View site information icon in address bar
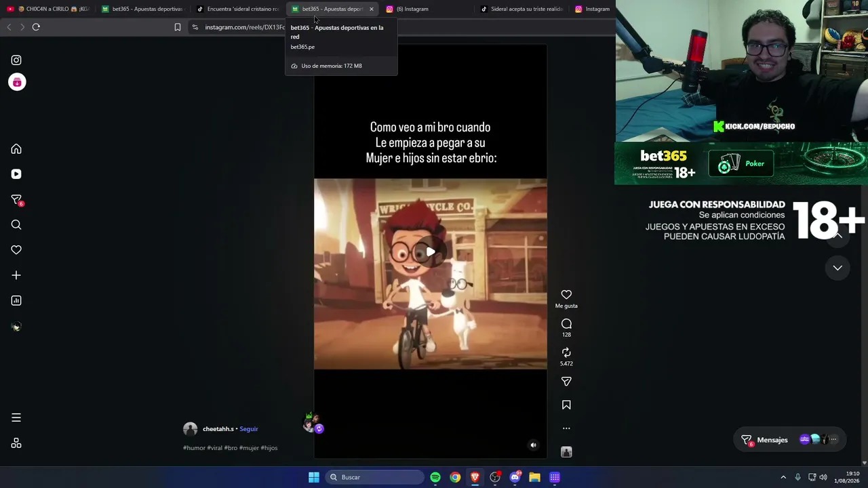868x488 pixels. [x=195, y=27]
